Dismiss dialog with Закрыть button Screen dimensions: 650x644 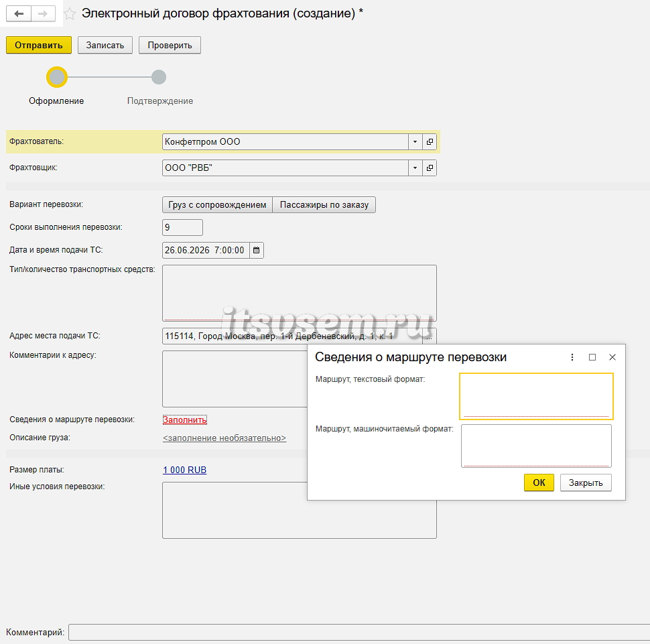pos(586,482)
